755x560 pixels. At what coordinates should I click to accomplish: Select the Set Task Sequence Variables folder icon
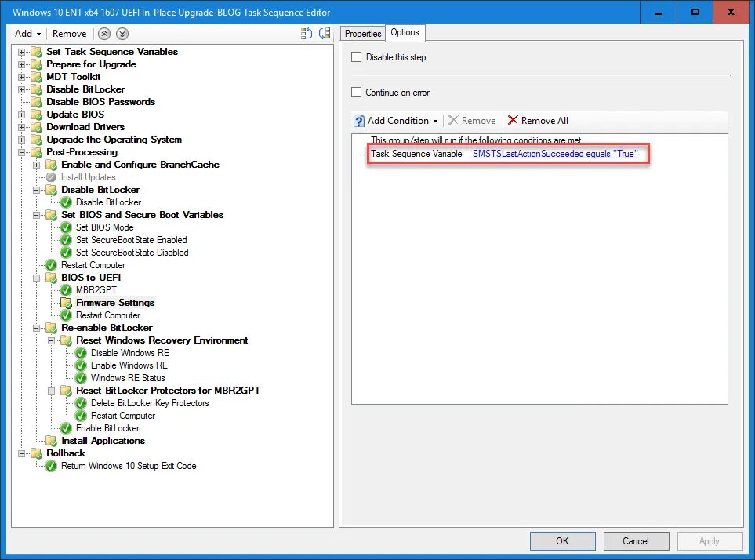[37, 52]
